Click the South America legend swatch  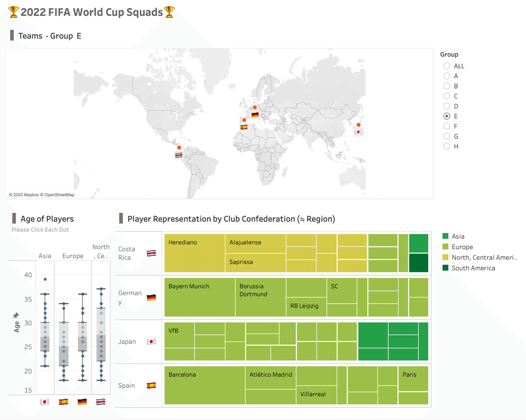[445, 268]
